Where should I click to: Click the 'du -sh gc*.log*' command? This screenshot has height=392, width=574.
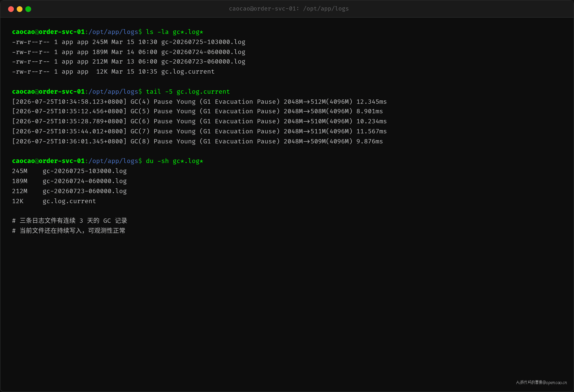tap(174, 161)
